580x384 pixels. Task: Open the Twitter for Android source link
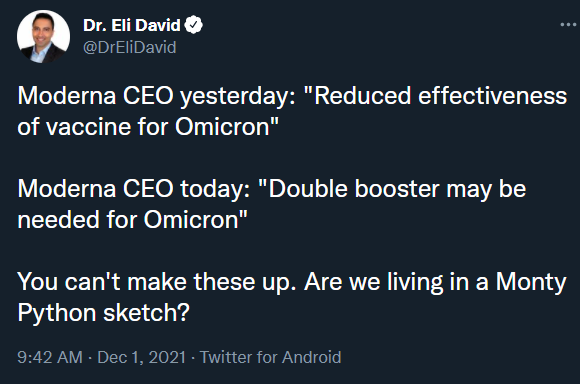point(270,357)
